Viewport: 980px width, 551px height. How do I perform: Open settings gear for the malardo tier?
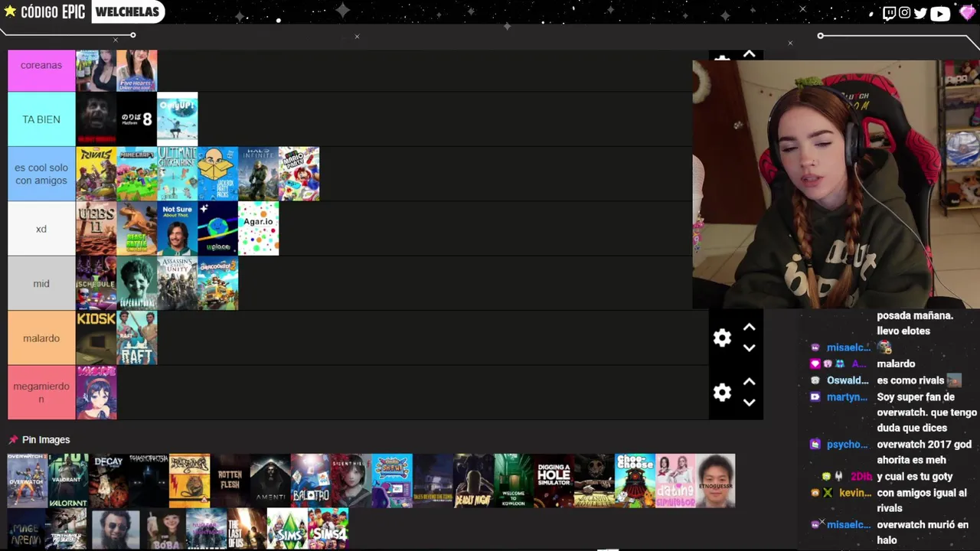[722, 338]
